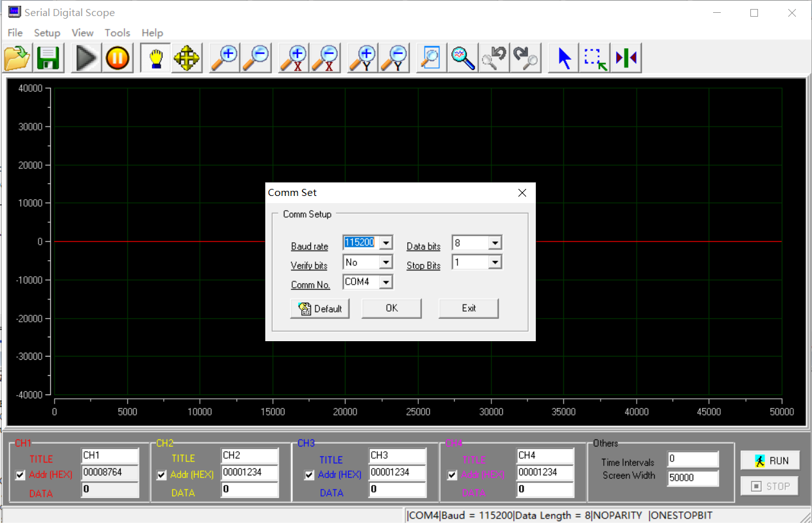This screenshot has height=523, width=812.
Task: Select the blue arrow pointer tool
Action: [564, 58]
